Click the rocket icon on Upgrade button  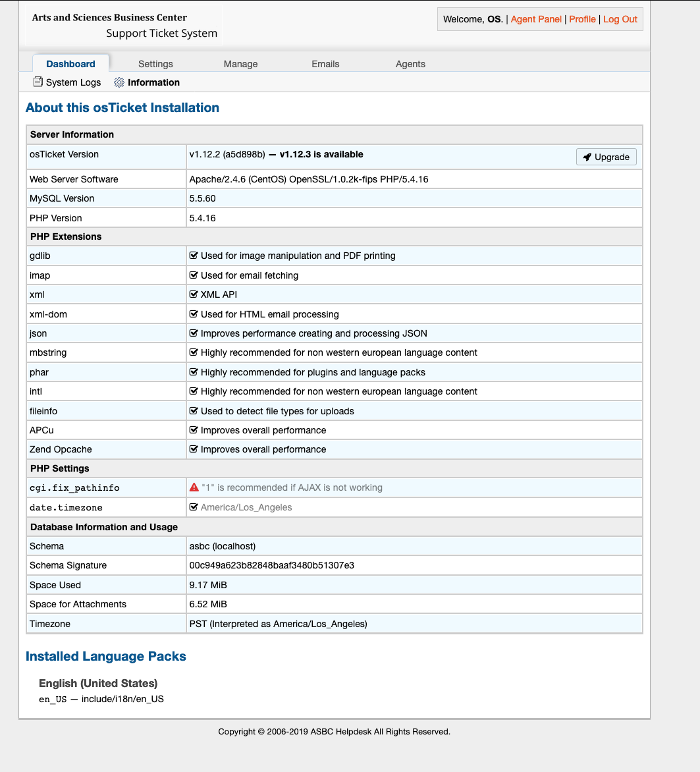(587, 157)
